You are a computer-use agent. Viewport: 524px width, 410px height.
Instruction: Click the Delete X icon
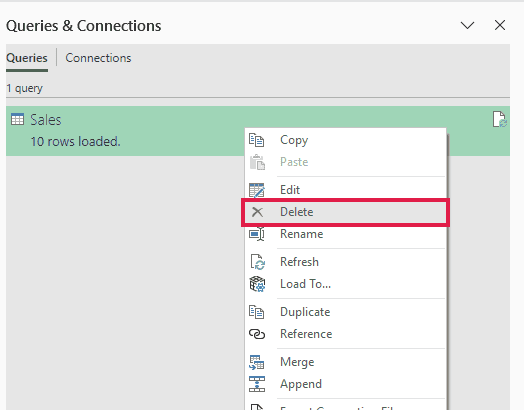tap(257, 212)
